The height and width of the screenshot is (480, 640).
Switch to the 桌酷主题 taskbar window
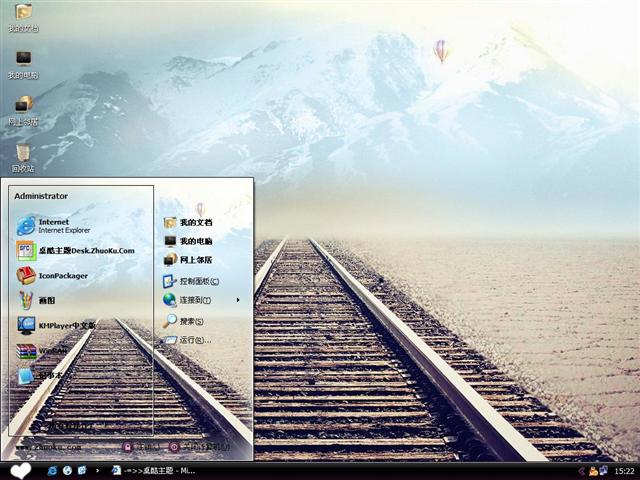[x=155, y=470]
